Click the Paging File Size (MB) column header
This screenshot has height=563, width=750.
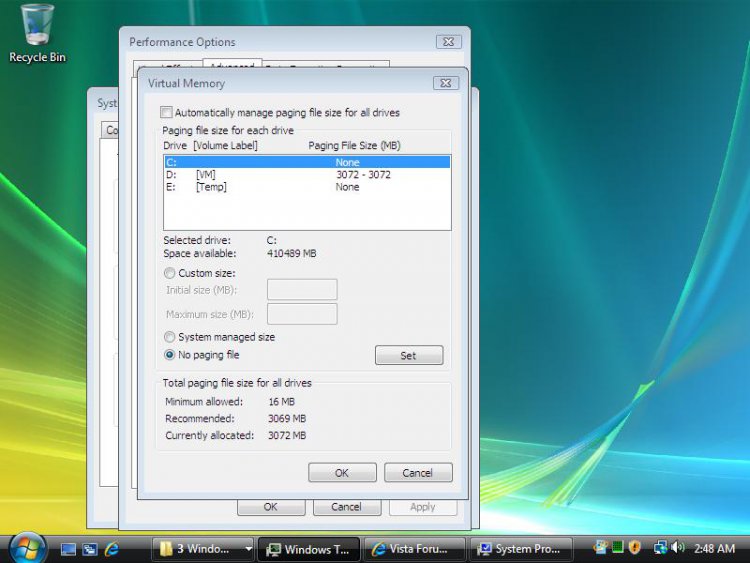coord(354,145)
